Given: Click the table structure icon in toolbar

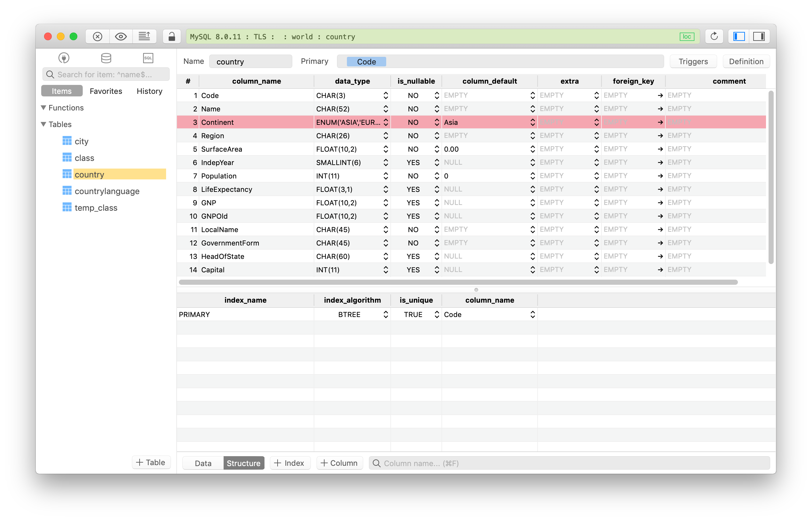Looking at the screenshot, I should pos(105,57).
